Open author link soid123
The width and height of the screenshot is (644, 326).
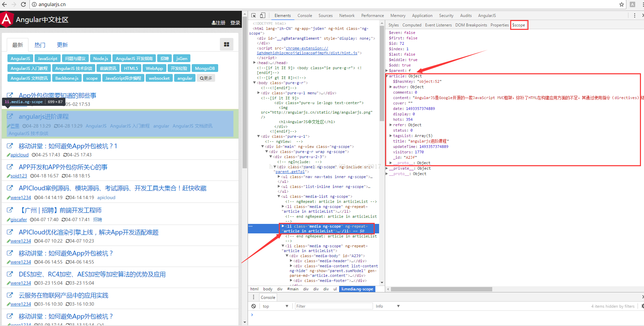pos(19,176)
